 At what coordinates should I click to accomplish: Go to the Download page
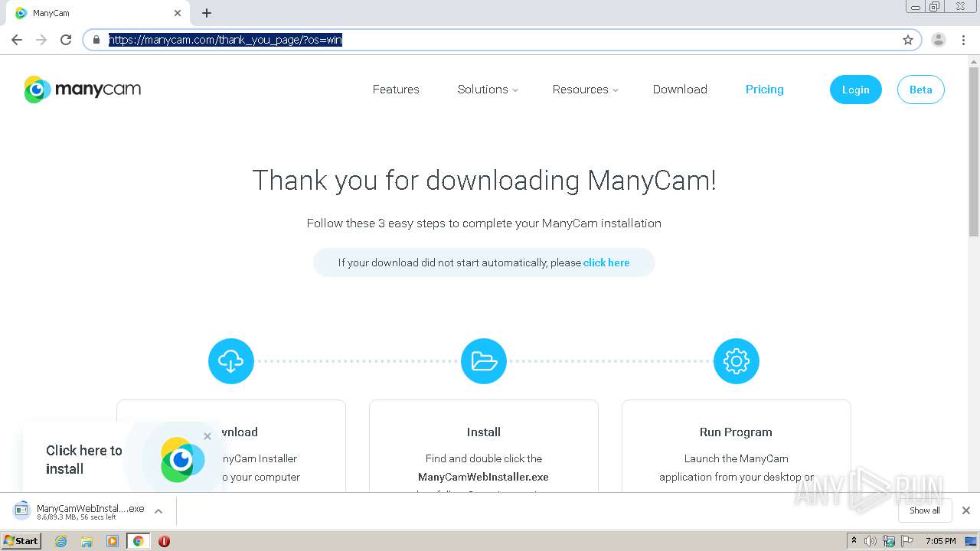pos(680,90)
